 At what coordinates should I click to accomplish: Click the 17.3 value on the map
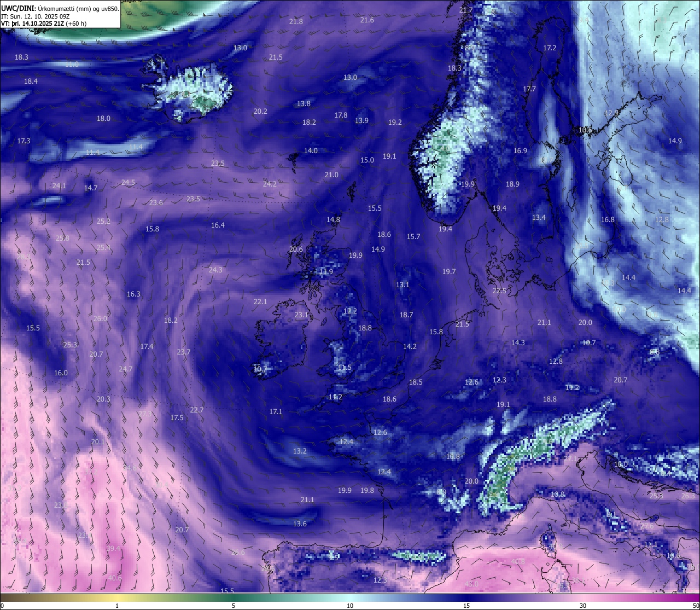point(24,141)
